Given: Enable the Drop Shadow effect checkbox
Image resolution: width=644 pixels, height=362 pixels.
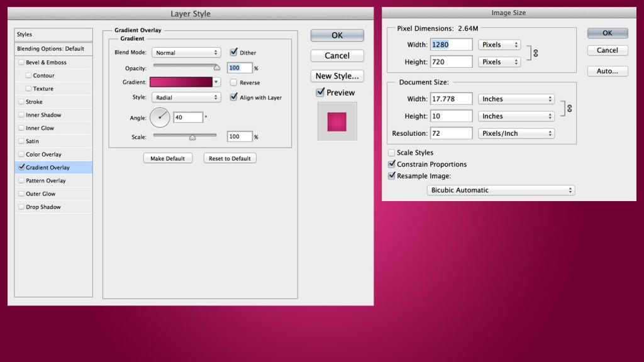Looking at the screenshot, I should pyautogui.click(x=22, y=207).
